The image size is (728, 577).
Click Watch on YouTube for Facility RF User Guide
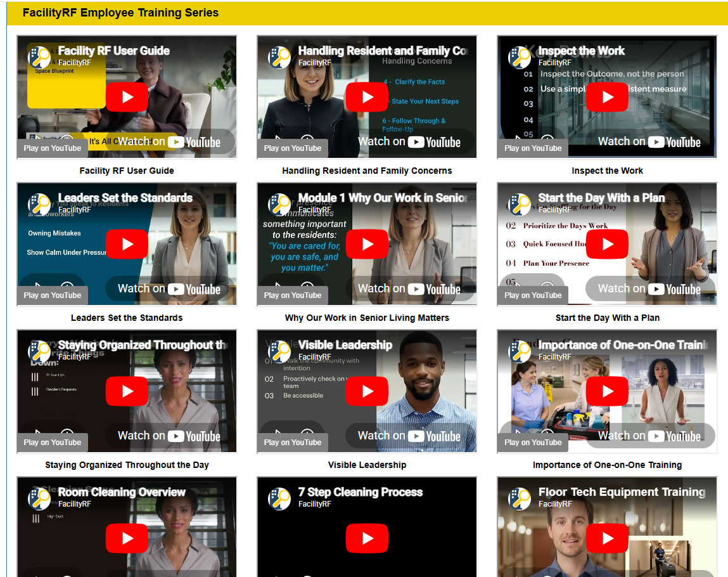point(169,141)
